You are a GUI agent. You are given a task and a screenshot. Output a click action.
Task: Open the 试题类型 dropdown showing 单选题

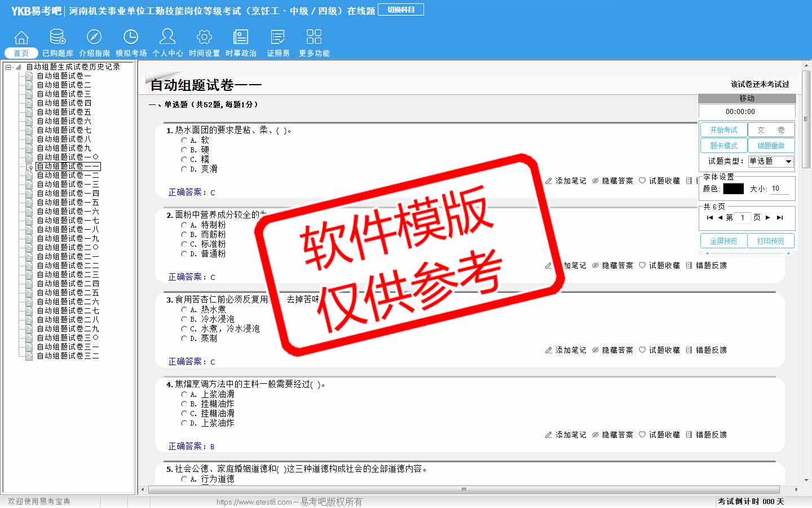(x=771, y=161)
